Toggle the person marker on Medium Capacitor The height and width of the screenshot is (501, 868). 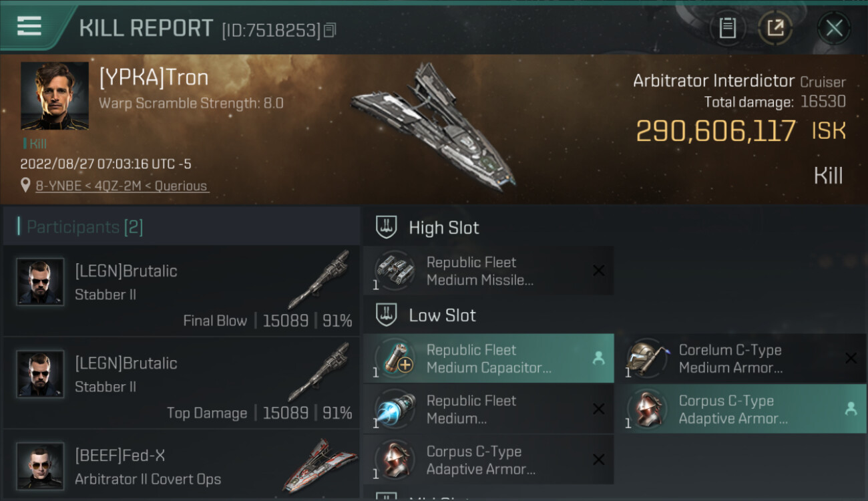coord(598,358)
